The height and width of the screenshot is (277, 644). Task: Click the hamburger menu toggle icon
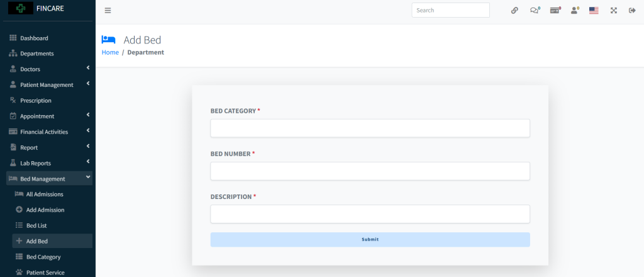108,11
